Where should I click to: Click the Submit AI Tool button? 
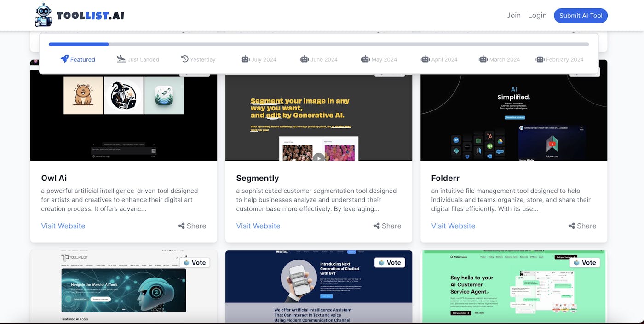click(581, 15)
